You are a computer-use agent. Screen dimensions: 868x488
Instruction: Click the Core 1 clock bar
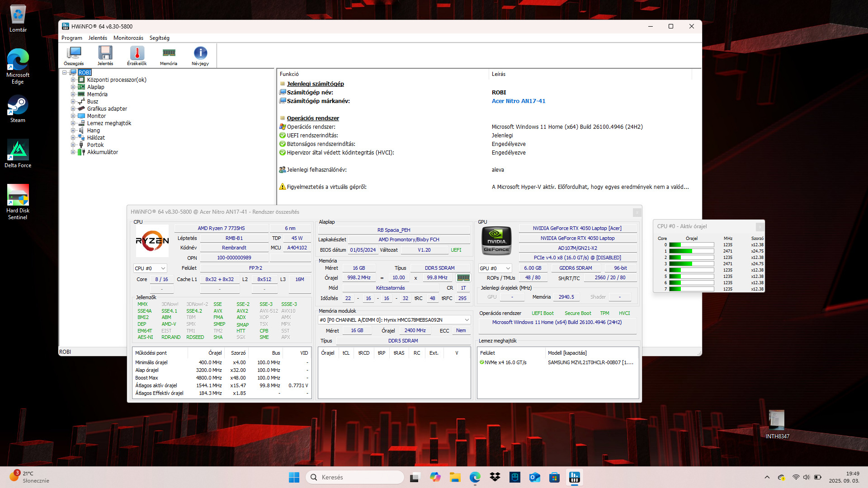(x=691, y=251)
